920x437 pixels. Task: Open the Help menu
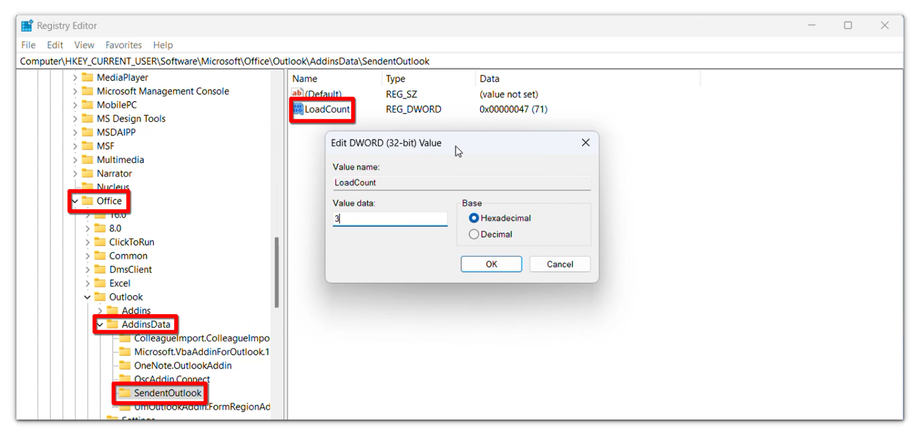click(163, 45)
